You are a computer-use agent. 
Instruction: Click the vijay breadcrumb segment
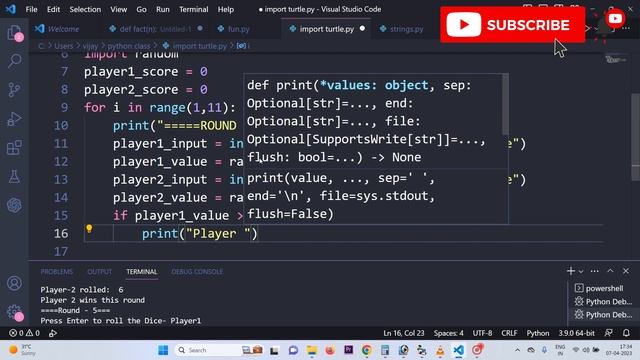pyautogui.click(x=90, y=46)
